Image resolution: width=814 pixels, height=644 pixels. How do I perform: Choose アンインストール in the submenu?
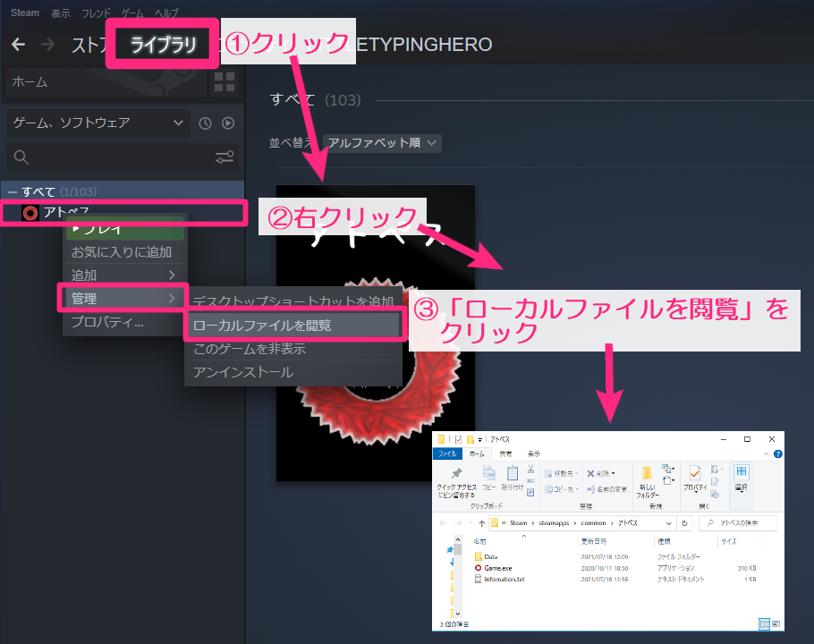point(242,372)
